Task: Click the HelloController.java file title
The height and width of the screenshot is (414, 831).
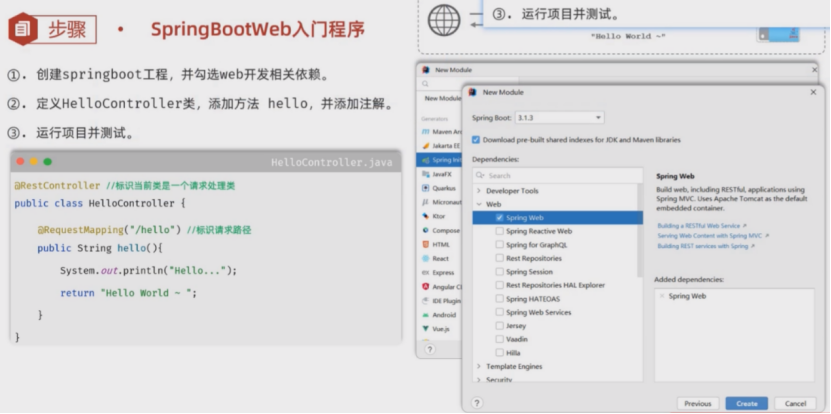Action: click(332, 162)
